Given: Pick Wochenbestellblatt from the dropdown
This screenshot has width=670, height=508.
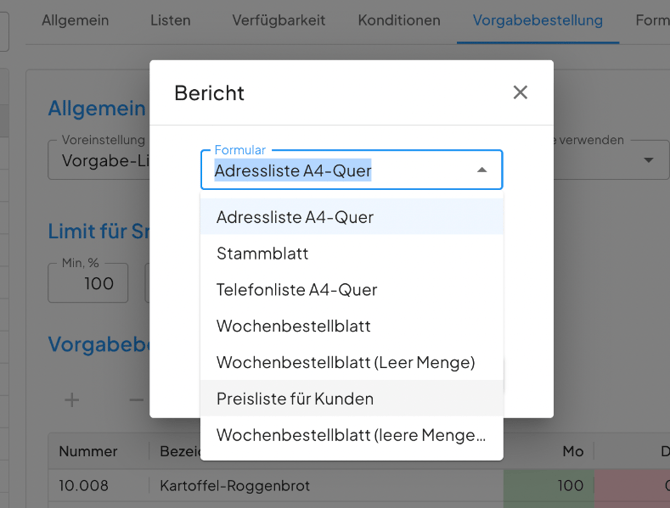Looking at the screenshot, I should (x=293, y=326).
